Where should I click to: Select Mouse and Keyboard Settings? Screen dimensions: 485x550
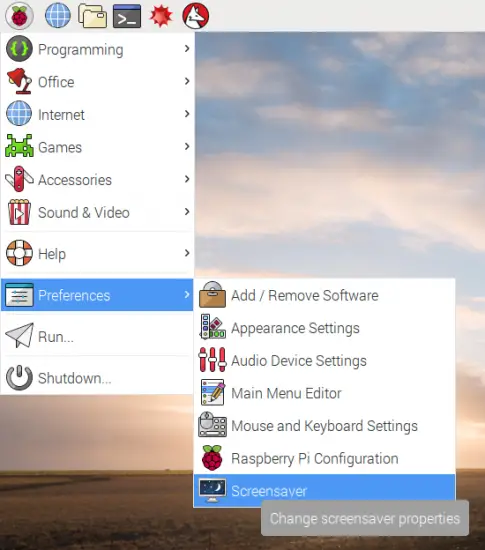(x=324, y=426)
